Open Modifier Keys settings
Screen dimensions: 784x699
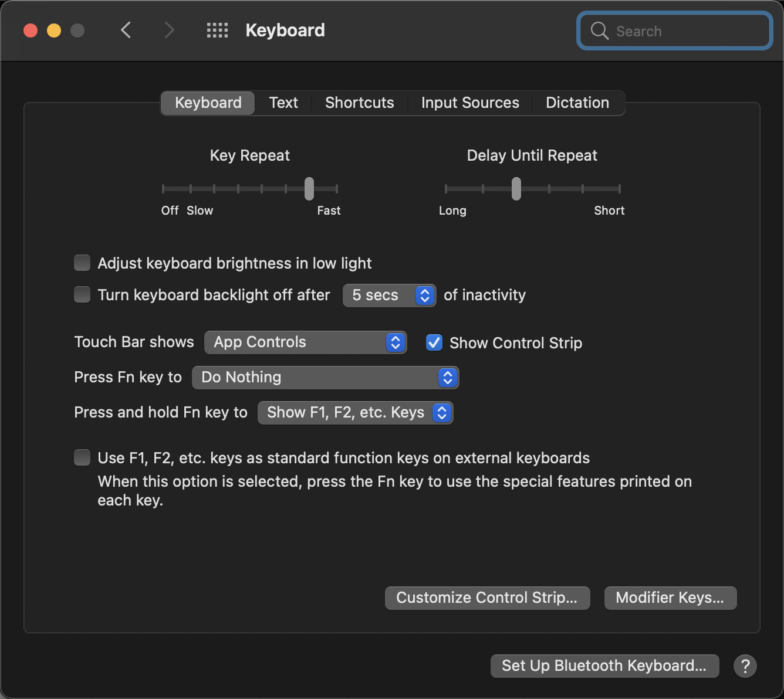[x=670, y=598]
